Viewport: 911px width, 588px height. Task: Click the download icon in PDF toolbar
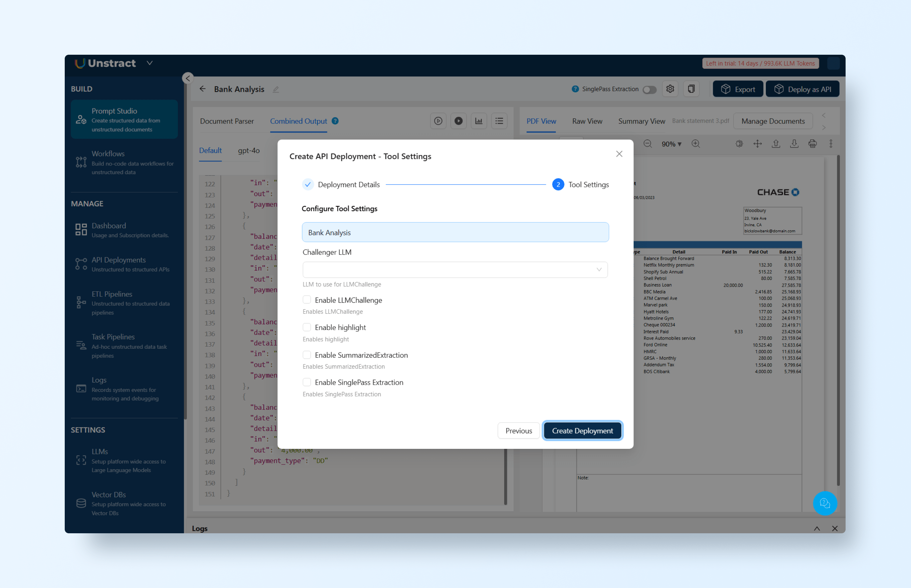point(794,144)
